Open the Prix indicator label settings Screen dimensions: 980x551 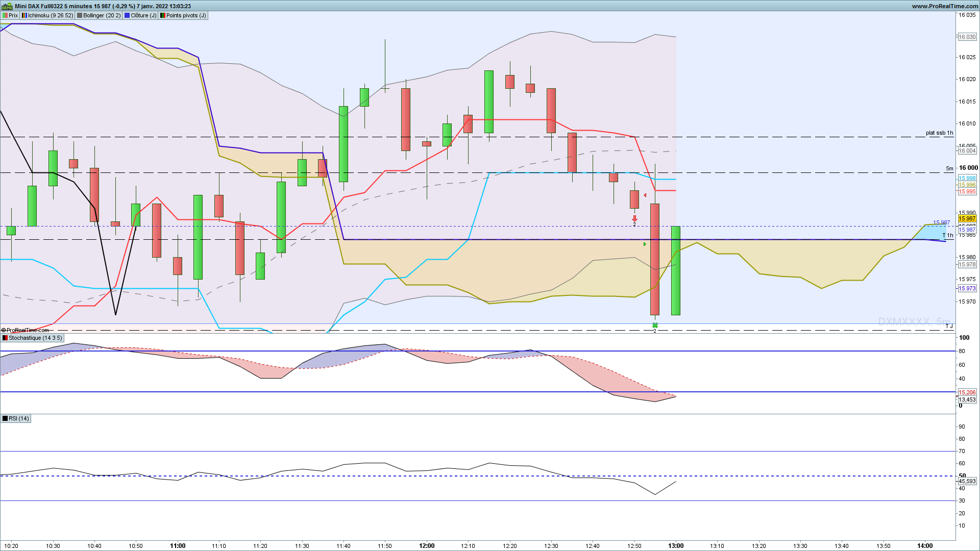pos(10,16)
